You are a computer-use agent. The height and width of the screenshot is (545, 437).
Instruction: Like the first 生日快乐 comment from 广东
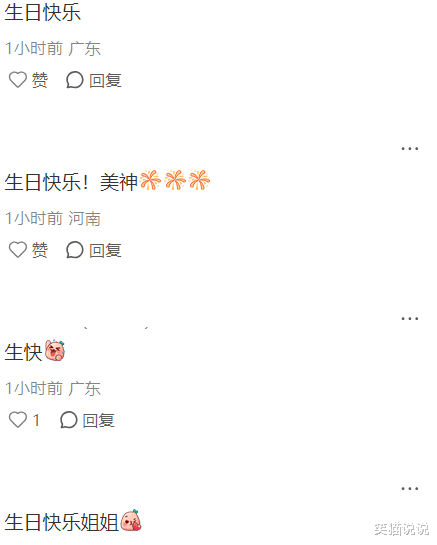18,80
